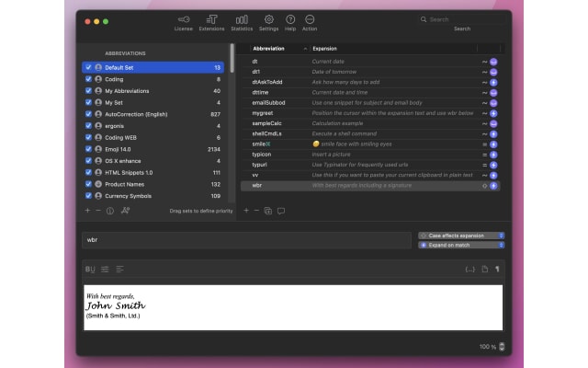Click the purple icon in wbr row
The width and height of the screenshot is (588, 368).
493,186
